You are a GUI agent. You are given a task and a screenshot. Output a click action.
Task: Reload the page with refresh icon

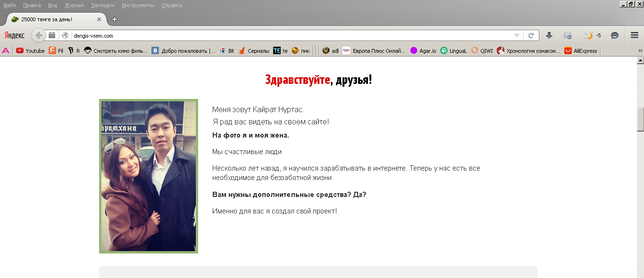pos(531,35)
